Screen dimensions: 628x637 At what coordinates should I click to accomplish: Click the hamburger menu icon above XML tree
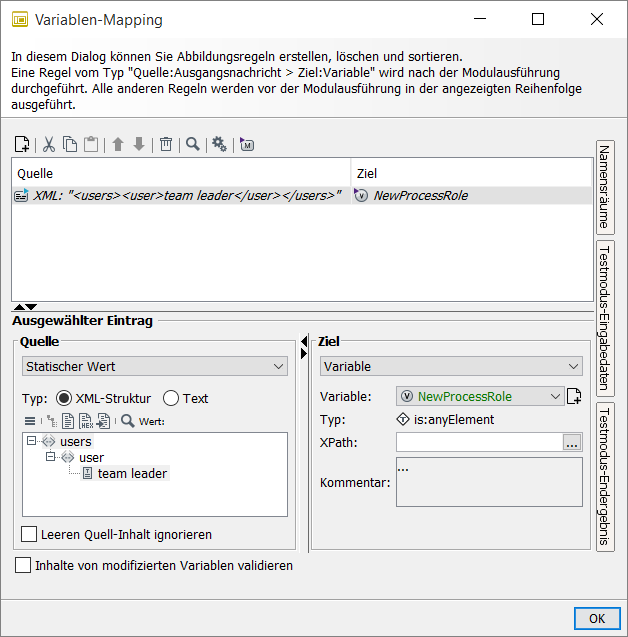(30, 421)
